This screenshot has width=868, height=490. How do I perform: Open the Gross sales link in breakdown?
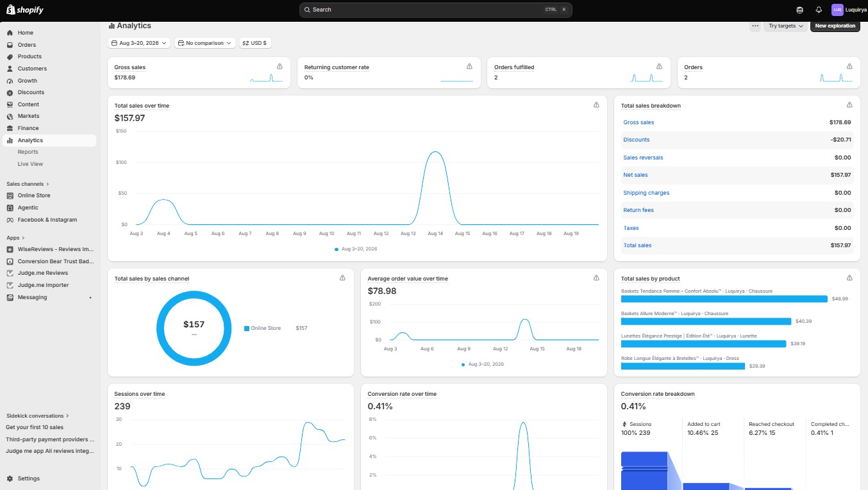tap(638, 122)
